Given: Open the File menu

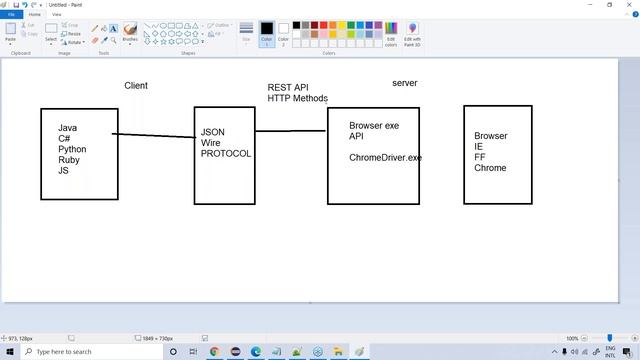Looking at the screenshot, I should 11,14.
